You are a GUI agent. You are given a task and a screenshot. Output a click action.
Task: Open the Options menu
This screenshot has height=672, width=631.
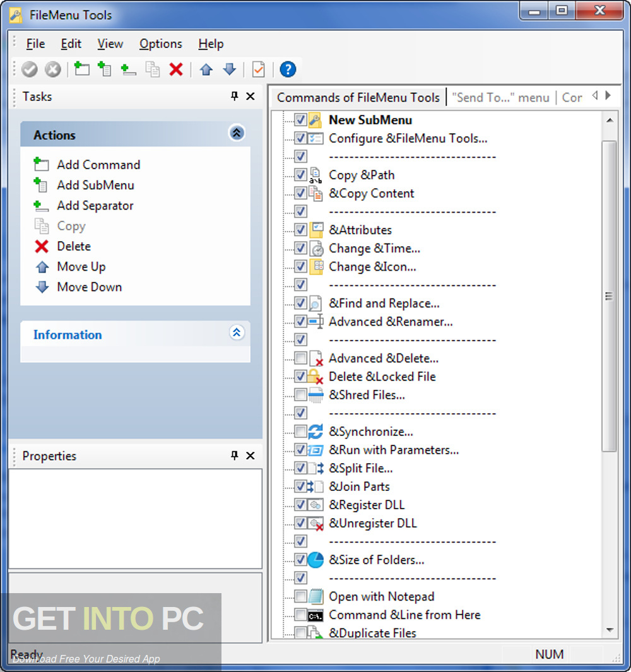161,44
